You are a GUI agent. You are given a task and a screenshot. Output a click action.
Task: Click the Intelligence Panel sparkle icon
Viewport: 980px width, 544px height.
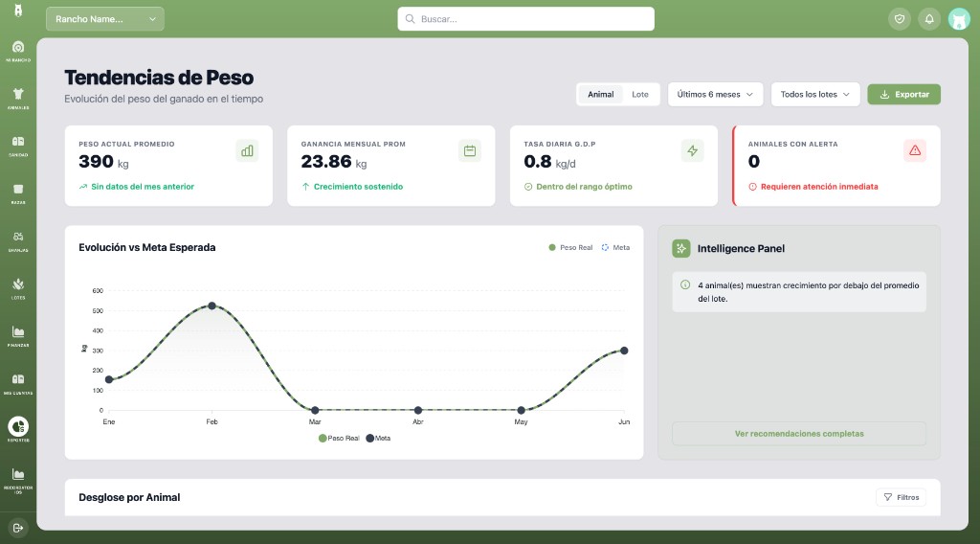click(681, 248)
